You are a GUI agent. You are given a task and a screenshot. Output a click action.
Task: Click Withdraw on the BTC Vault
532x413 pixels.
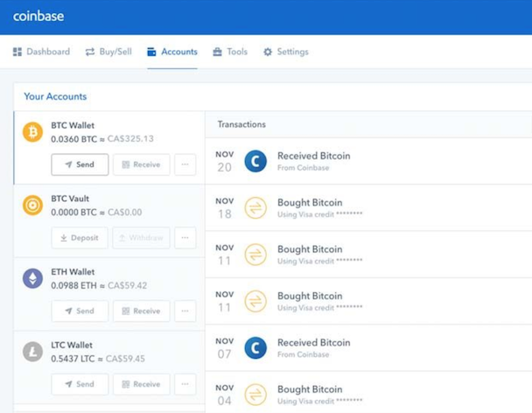pyautogui.click(x=141, y=238)
